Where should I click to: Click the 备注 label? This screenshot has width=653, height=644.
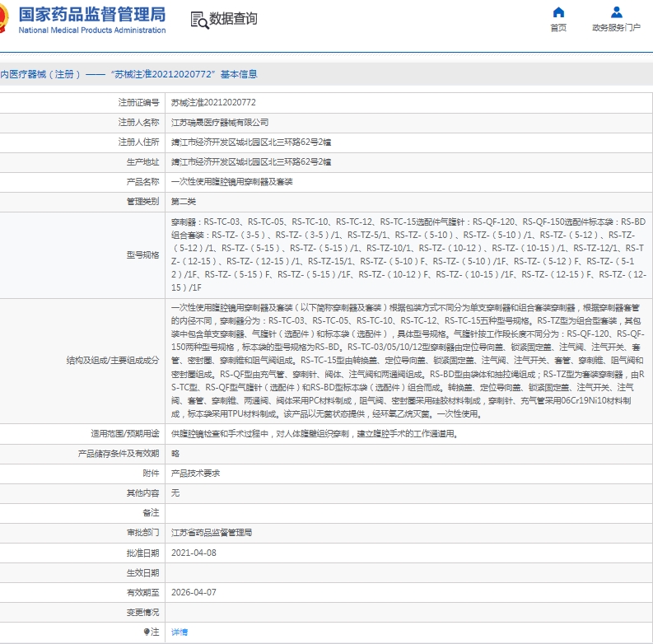(x=151, y=513)
